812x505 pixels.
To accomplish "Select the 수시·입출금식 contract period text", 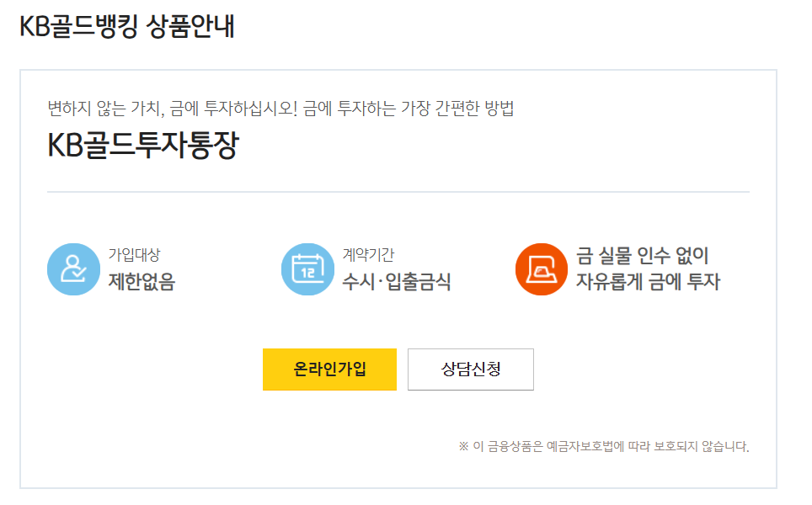I will click(x=398, y=279).
